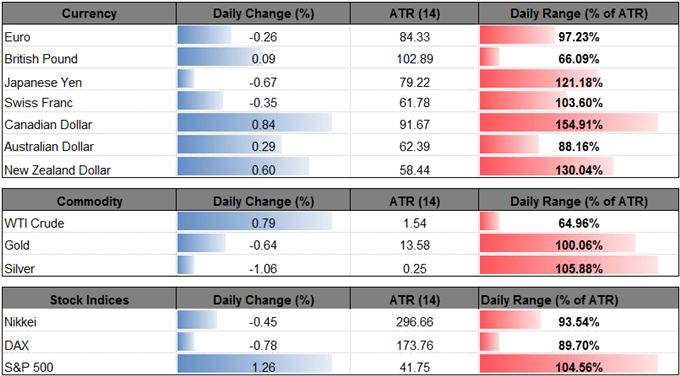Viewport: 680px width, 376px height.
Task: Select the Commodity table header cell
Action: [89, 202]
